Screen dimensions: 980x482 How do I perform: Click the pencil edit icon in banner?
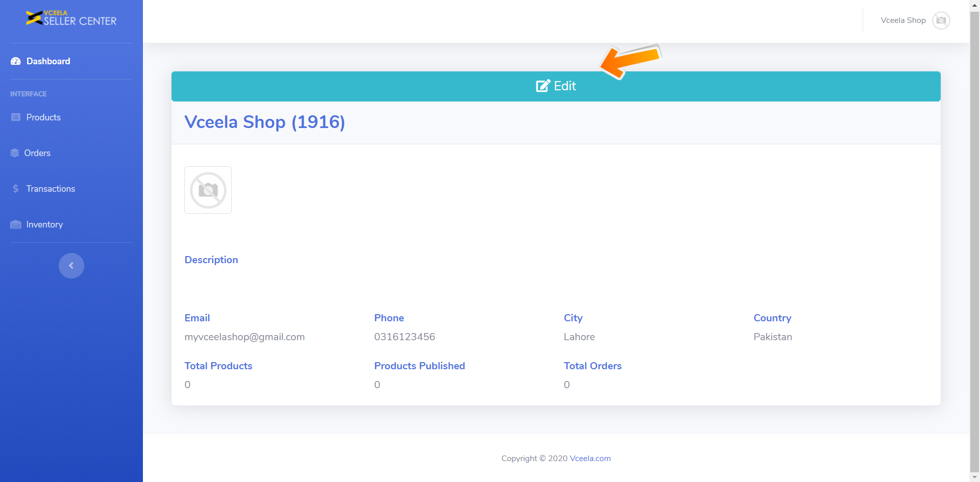click(543, 86)
